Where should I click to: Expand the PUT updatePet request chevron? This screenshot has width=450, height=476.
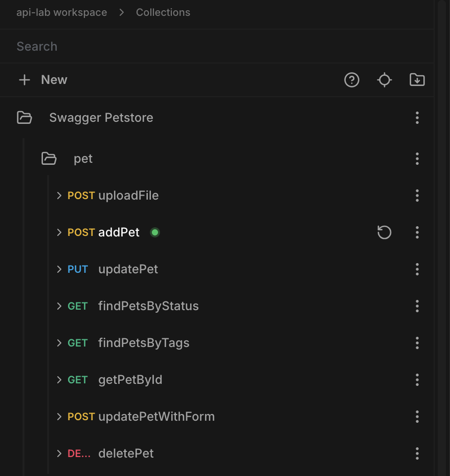coord(59,269)
